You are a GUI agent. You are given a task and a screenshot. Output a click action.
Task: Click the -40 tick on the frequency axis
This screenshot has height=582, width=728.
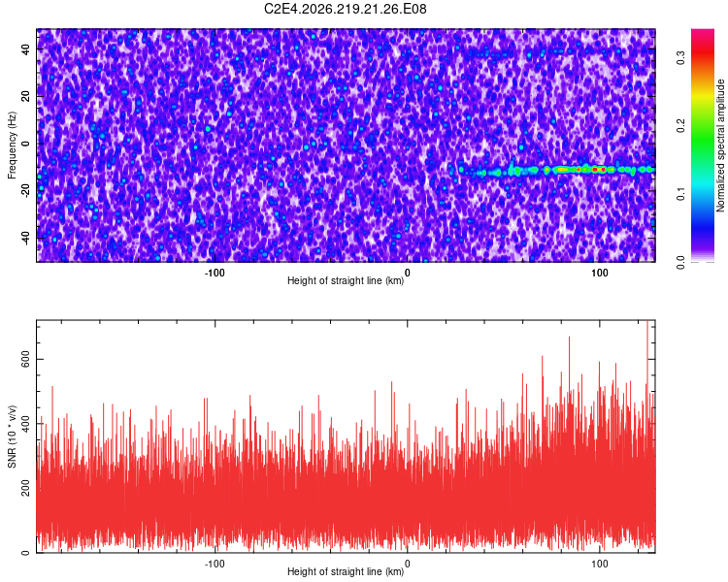point(26,238)
